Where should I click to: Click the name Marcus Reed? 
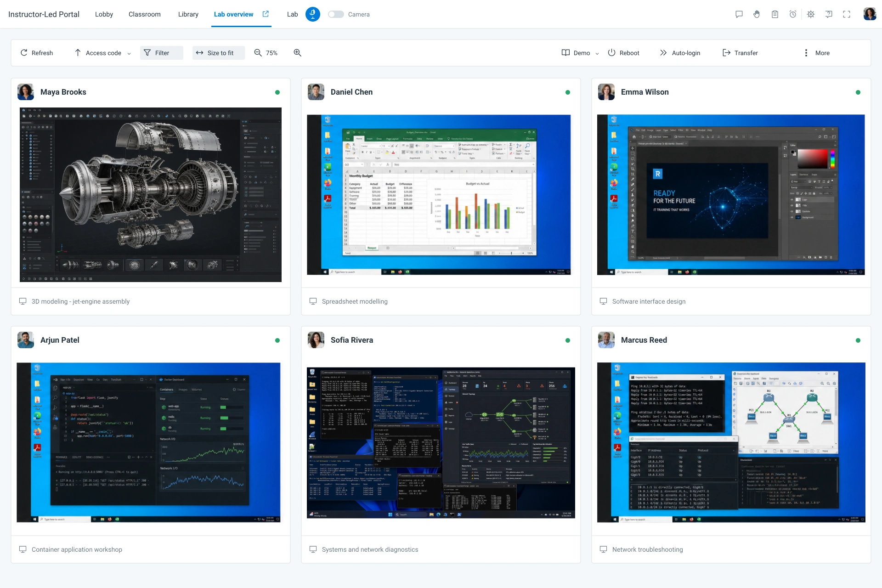644,340
